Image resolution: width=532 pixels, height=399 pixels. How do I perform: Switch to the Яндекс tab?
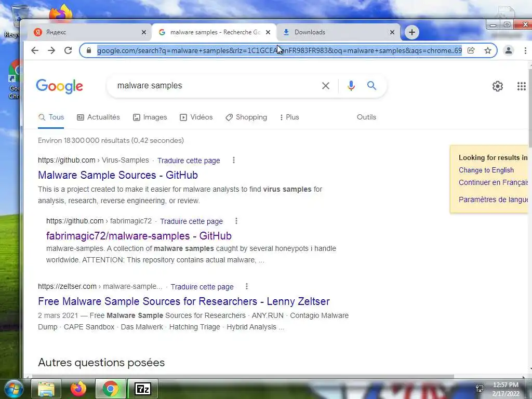pyautogui.click(x=89, y=32)
